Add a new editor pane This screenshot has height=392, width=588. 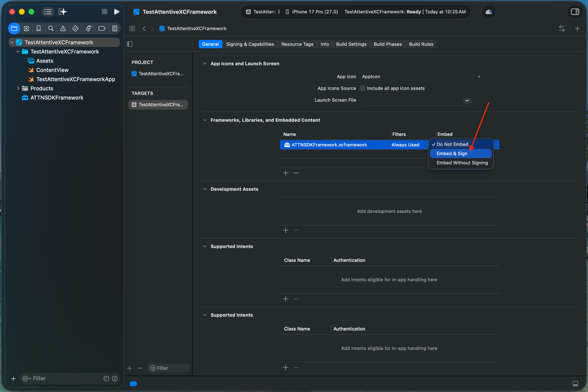577,28
